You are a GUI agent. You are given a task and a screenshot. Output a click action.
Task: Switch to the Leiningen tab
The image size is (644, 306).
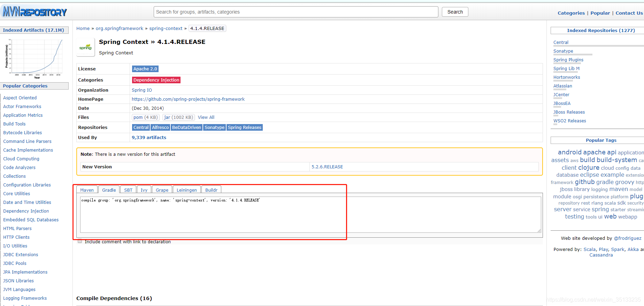point(187,190)
